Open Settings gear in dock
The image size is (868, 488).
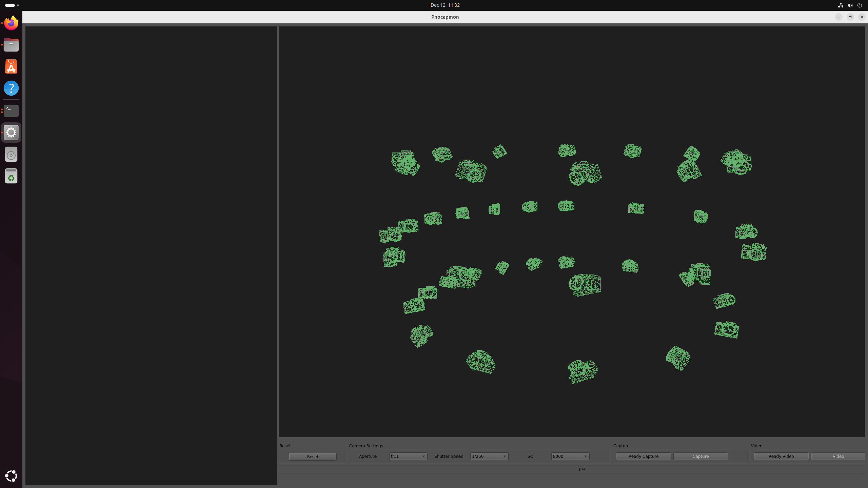click(x=11, y=133)
